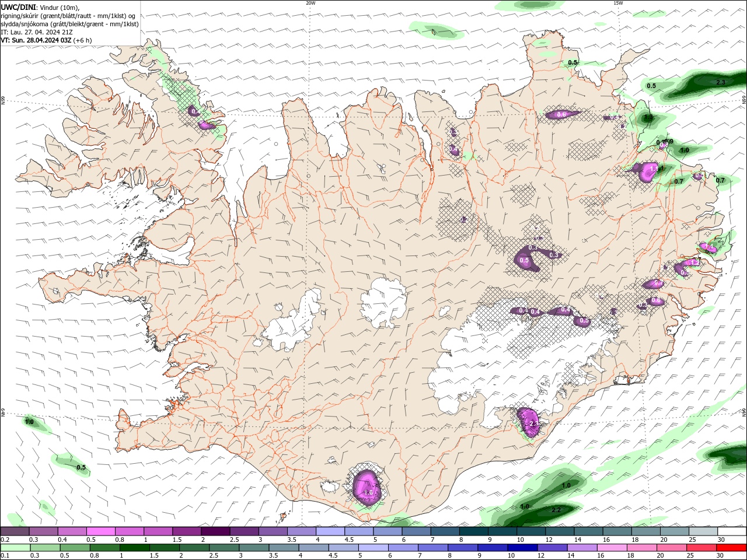
Task: Click the valid time VT Sun. 28.04.2024 03Z line
Action: (x=46, y=40)
